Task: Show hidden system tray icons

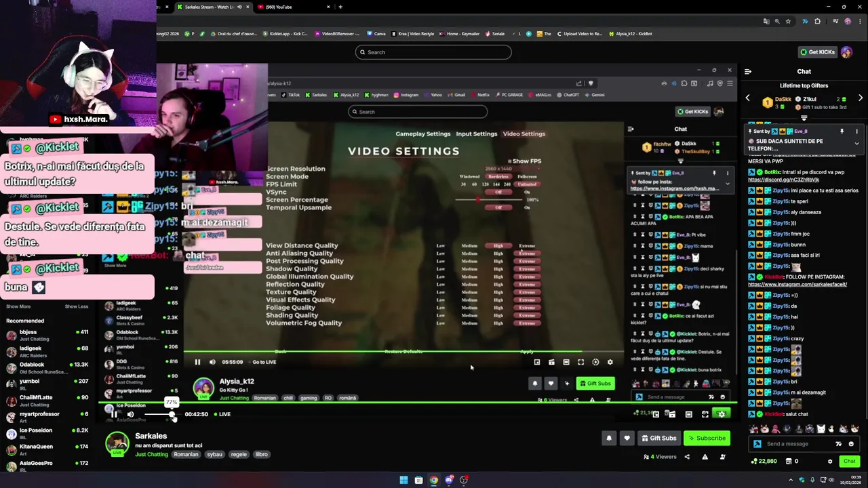Action: pyautogui.click(x=792, y=480)
